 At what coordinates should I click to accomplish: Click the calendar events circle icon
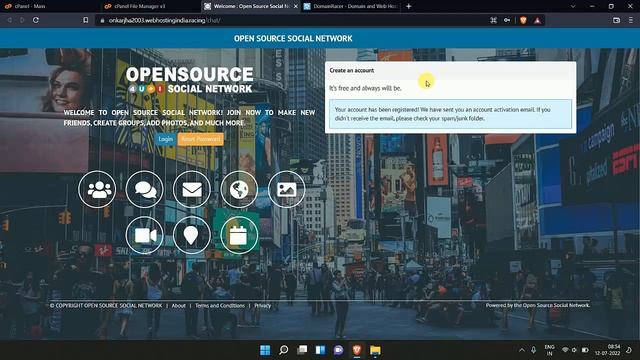pyautogui.click(x=239, y=235)
